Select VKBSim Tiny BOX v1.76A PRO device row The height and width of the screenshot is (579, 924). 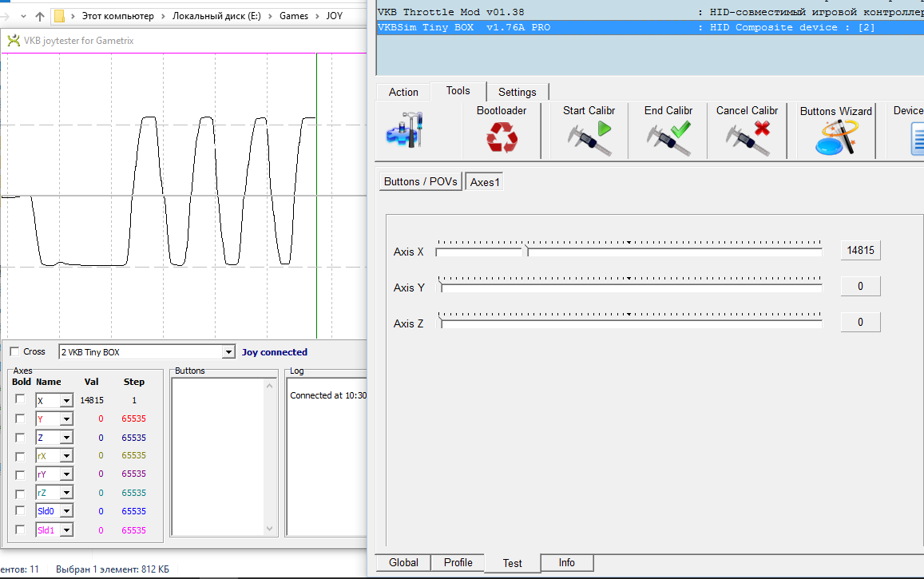click(650, 27)
